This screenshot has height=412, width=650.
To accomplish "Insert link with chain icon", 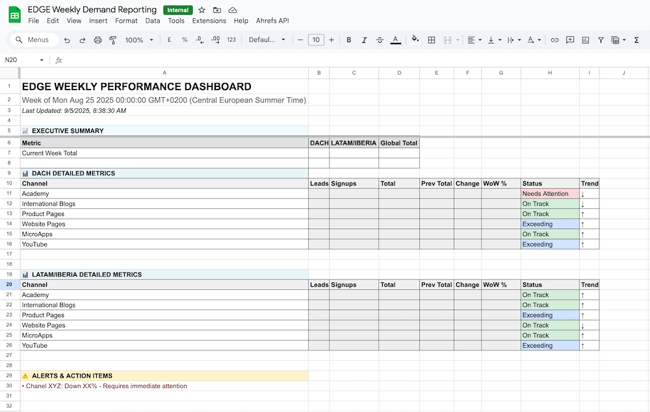I will tap(554, 40).
